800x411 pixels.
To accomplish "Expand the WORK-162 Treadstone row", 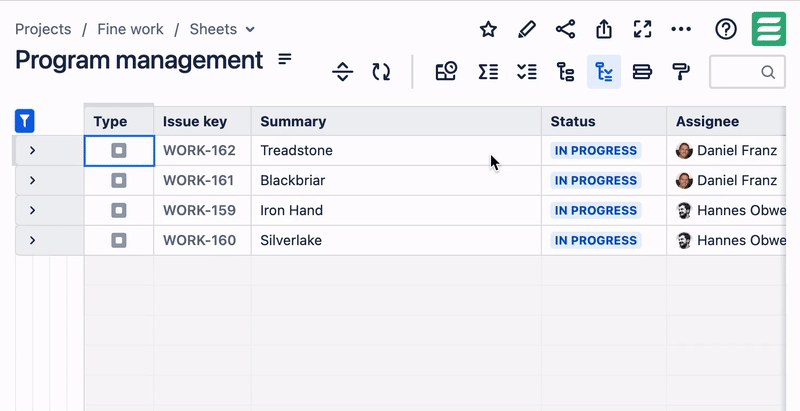I will point(32,150).
